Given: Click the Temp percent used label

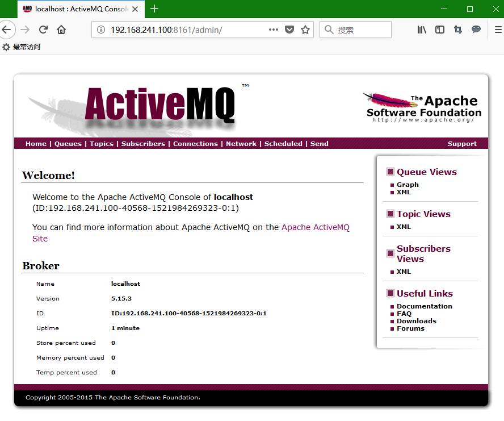Looking at the screenshot, I should click(66, 372).
